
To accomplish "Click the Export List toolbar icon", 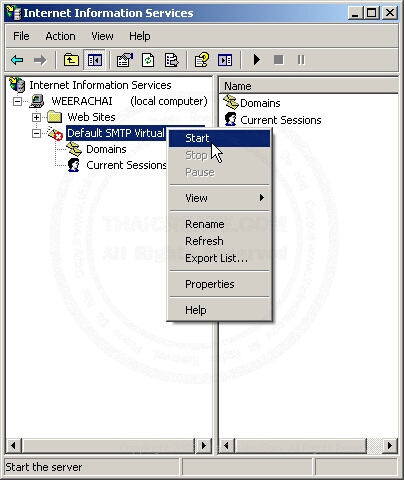I will 171,60.
